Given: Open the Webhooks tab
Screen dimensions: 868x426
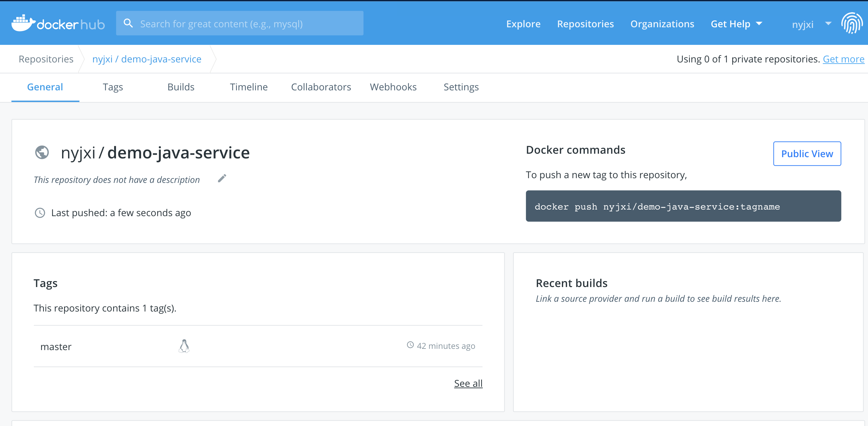Looking at the screenshot, I should coord(393,87).
